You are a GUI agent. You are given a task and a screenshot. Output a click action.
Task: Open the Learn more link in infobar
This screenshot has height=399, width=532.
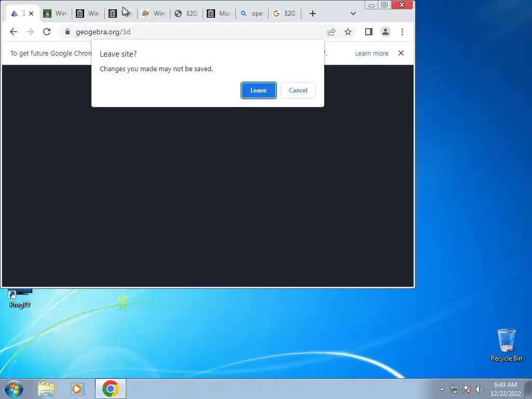[x=371, y=54]
